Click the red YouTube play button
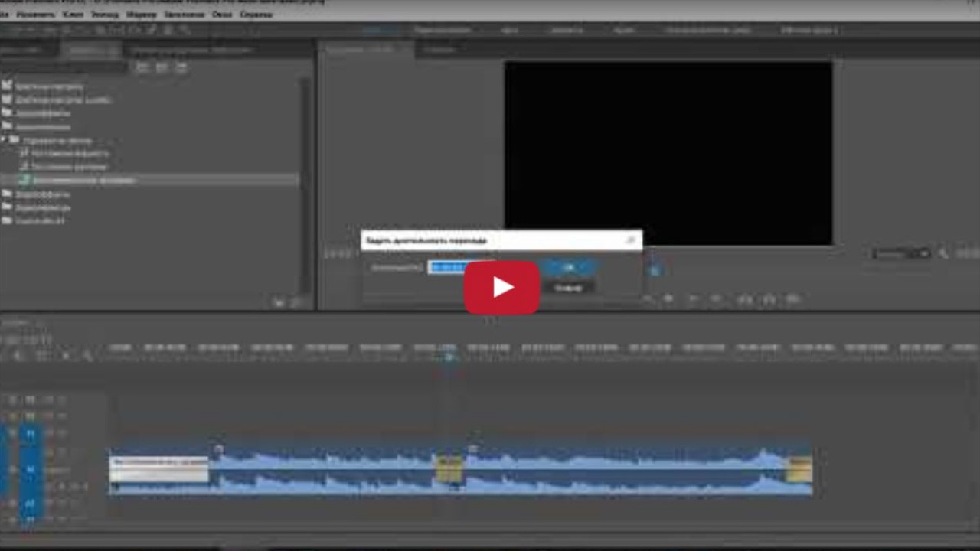Viewport: 980px width, 551px height. point(501,287)
